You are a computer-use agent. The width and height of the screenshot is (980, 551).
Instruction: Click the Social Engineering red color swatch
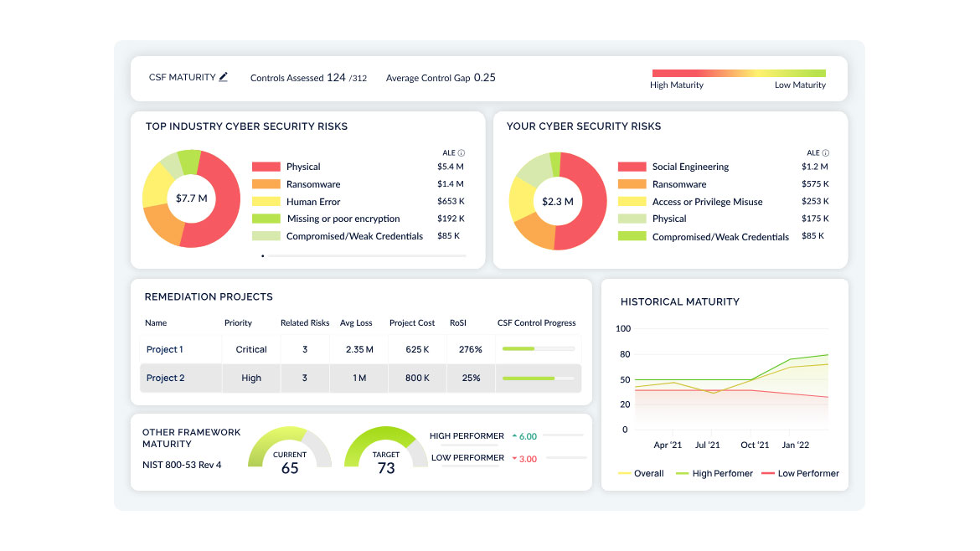[632, 167]
